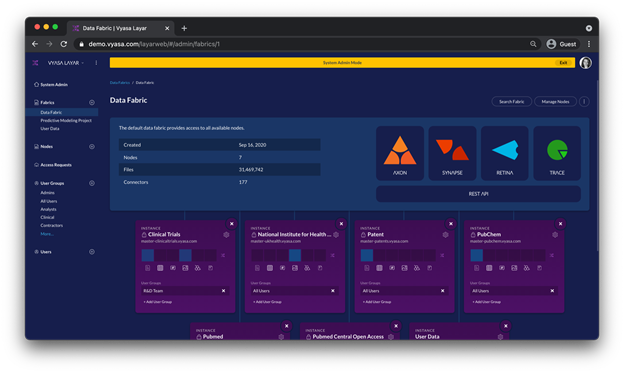Image resolution: width=624 pixels, height=373 pixels.
Task: Open the AXON application tile
Action: click(x=400, y=153)
